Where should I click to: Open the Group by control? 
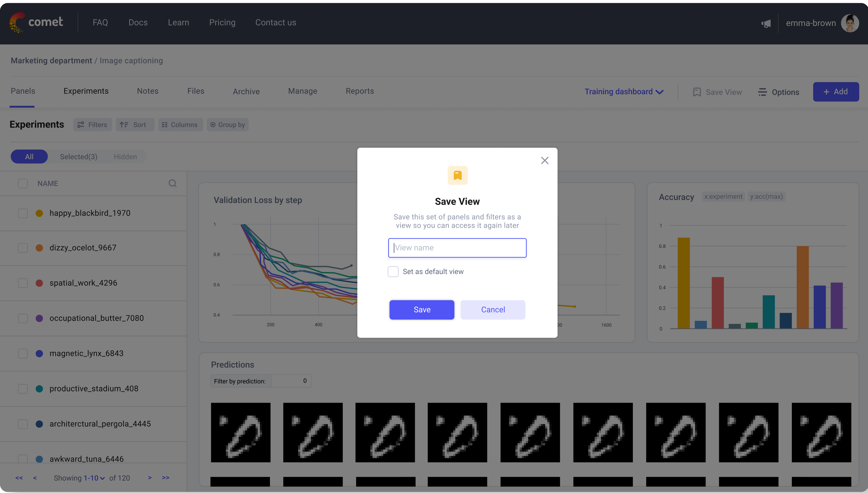point(227,125)
